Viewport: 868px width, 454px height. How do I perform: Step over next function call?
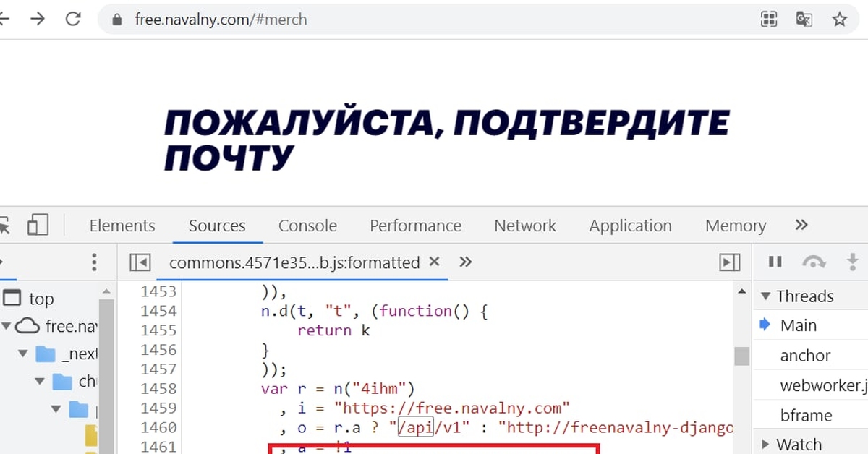click(x=814, y=262)
